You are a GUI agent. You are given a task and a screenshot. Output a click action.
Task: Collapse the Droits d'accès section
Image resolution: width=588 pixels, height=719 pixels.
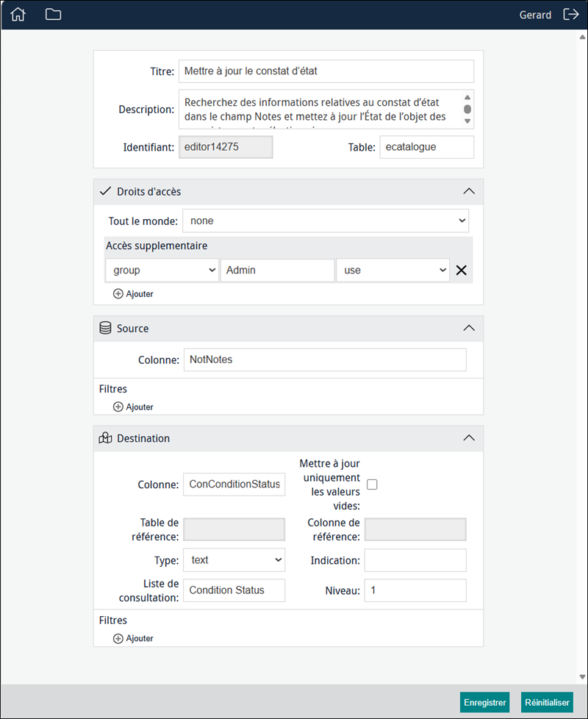pyautogui.click(x=469, y=191)
